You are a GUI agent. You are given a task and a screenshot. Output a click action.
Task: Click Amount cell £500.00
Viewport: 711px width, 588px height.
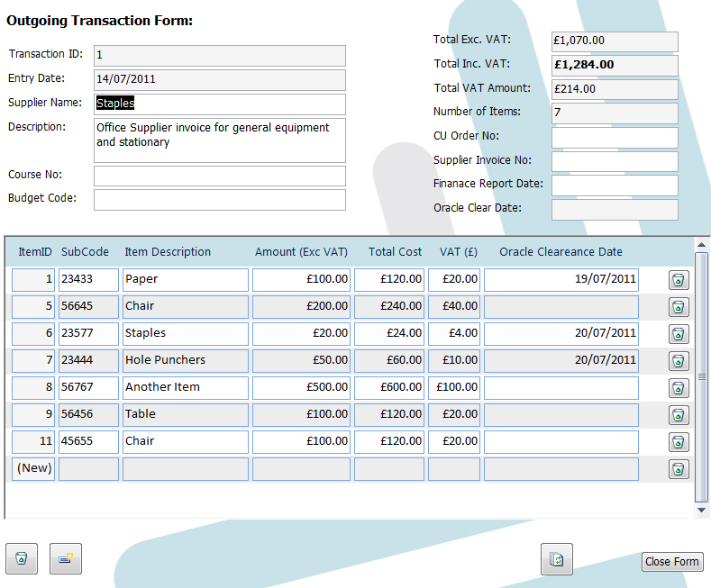coord(301,388)
